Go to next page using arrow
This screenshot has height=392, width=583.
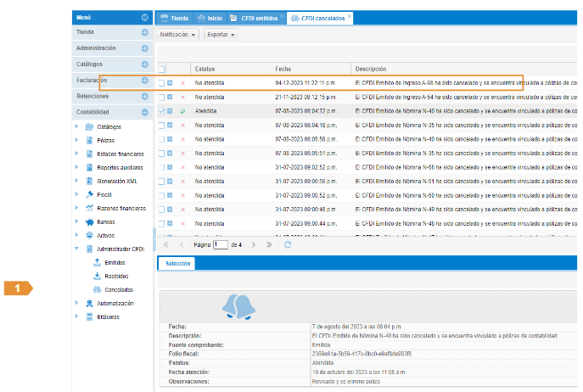pos(254,244)
